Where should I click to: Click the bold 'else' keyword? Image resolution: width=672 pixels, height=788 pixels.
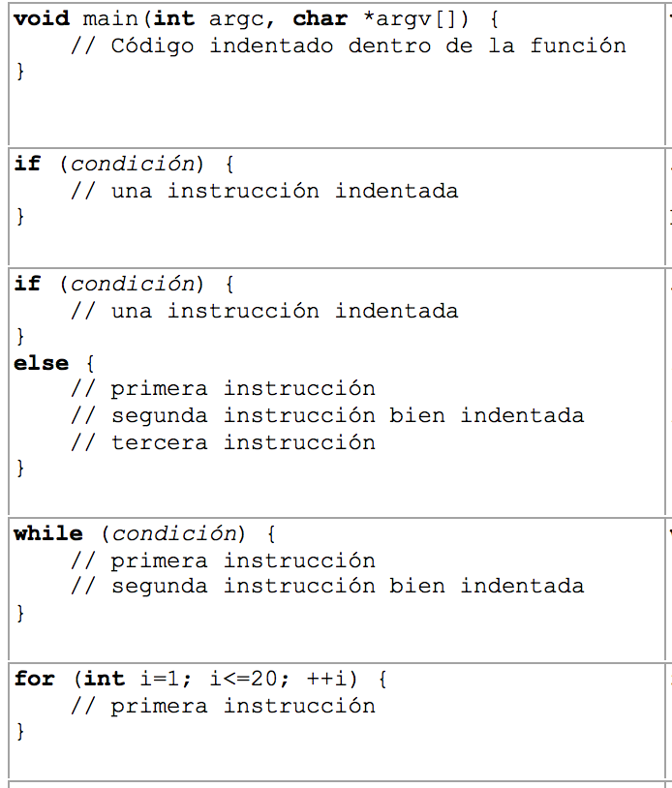[42, 363]
